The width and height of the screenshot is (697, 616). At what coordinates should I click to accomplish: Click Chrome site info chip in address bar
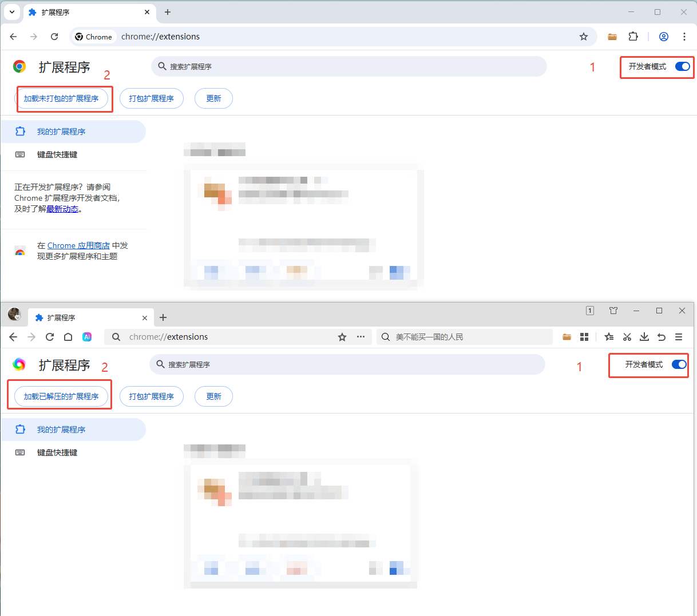[94, 37]
